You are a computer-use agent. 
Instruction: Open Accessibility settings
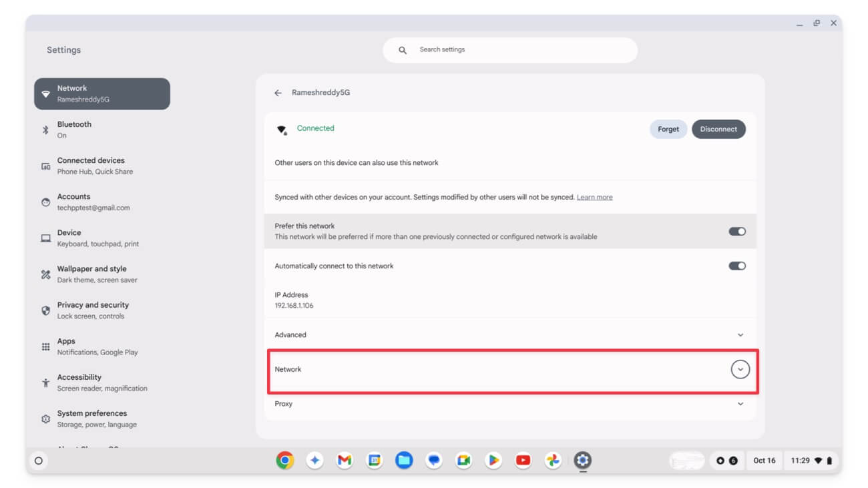point(102,383)
